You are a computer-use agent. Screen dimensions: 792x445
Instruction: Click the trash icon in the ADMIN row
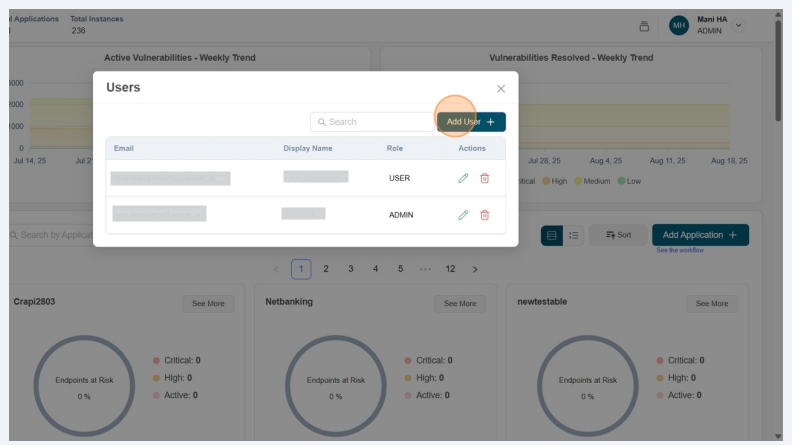(x=485, y=215)
